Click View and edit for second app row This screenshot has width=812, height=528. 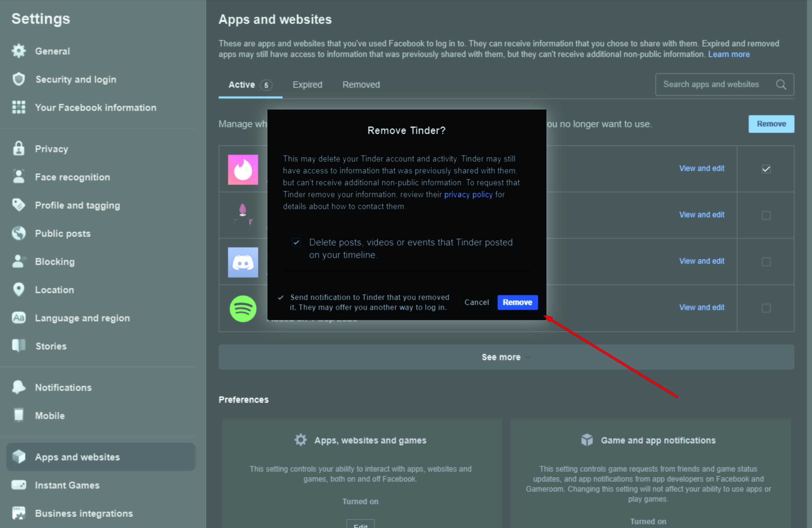coord(701,215)
